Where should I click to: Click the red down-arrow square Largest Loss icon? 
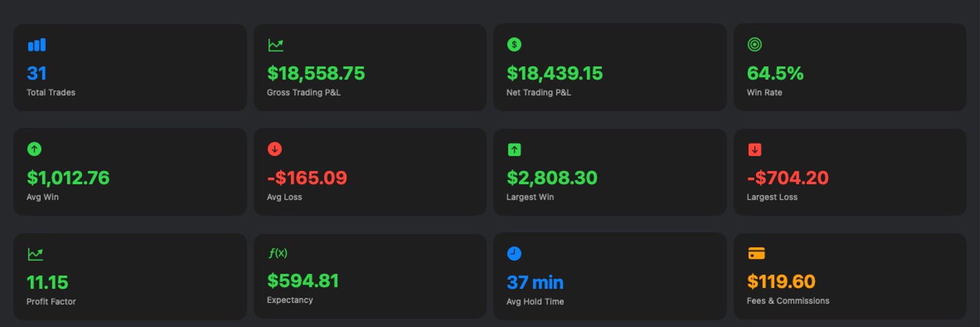pos(755,150)
